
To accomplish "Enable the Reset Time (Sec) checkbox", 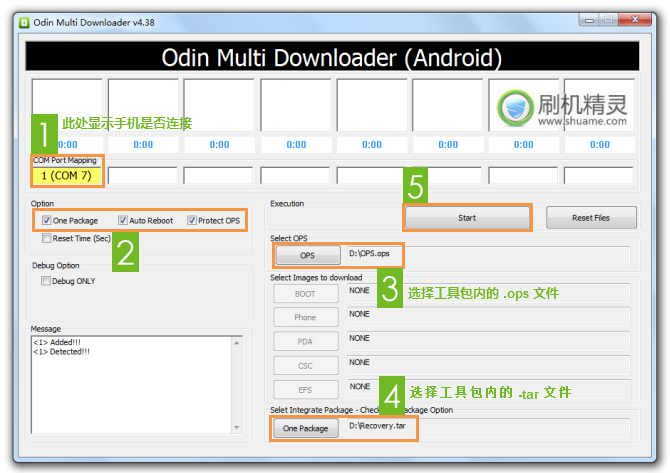I will [x=47, y=239].
